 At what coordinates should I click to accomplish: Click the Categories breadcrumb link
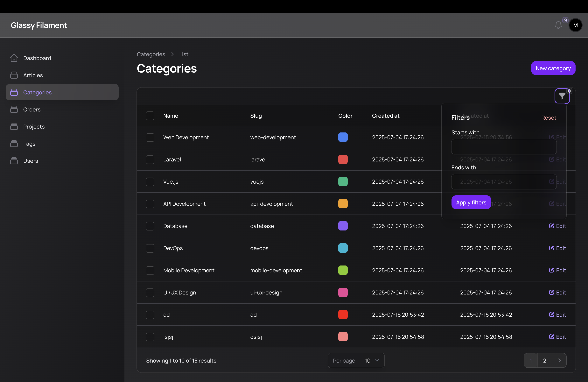click(151, 54)
